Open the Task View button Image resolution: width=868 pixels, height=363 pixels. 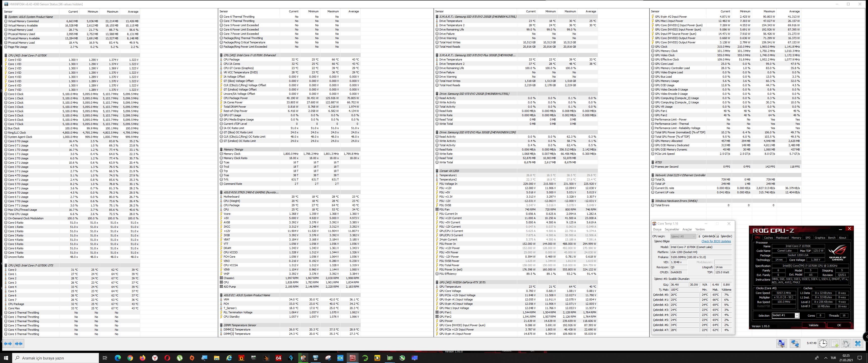(105, 358)
